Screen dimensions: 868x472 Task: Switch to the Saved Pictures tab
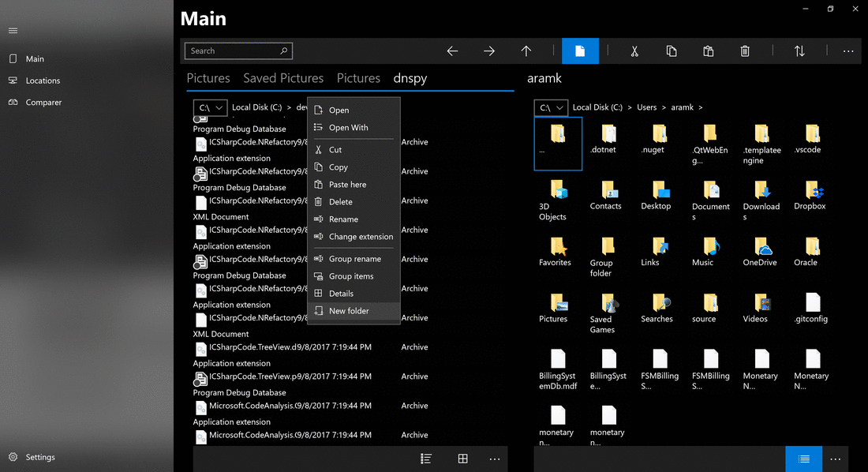[283, 78]
